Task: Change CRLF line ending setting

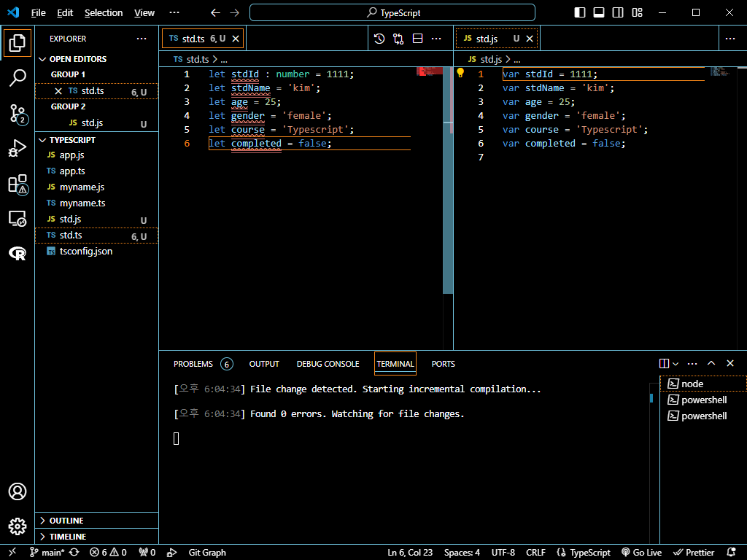Action: pos(535,552)
